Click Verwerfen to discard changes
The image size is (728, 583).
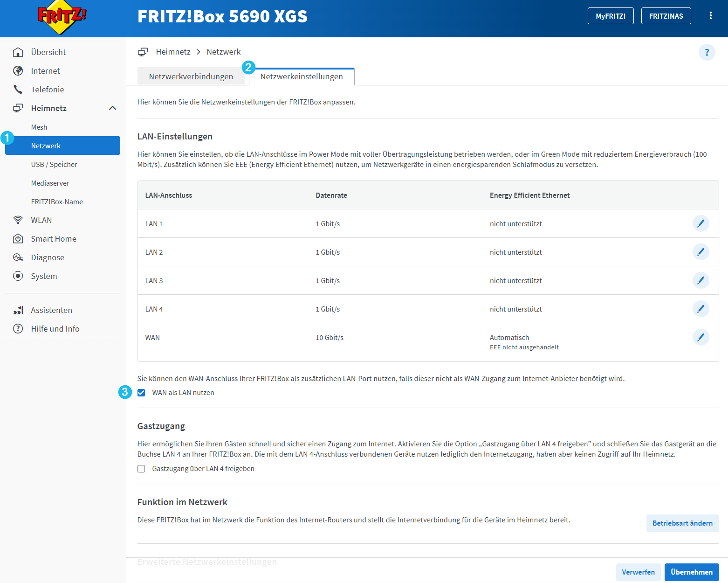pyautogui.click(x=638, y=572)
